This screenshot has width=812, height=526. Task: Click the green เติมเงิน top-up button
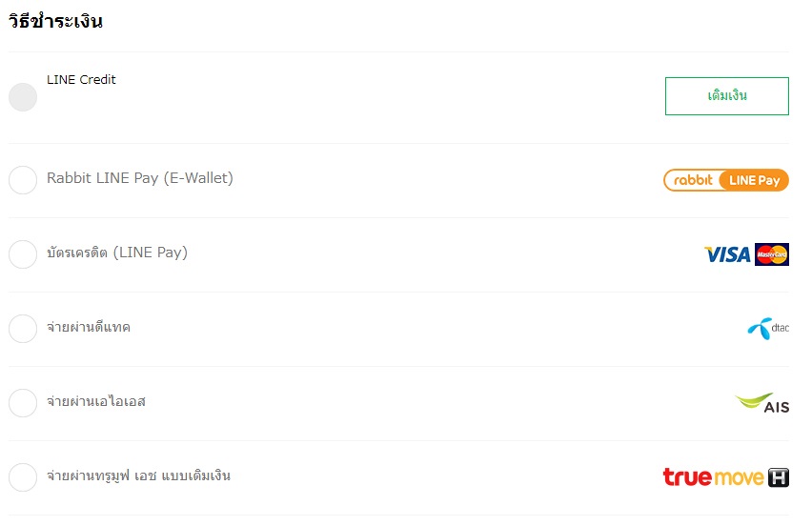click(x=726, y=96)
